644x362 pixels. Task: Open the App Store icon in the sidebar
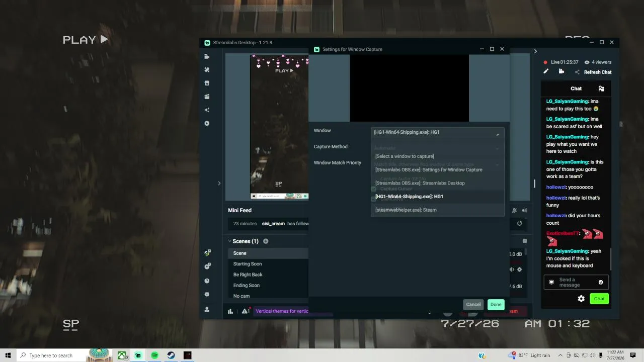207,83
